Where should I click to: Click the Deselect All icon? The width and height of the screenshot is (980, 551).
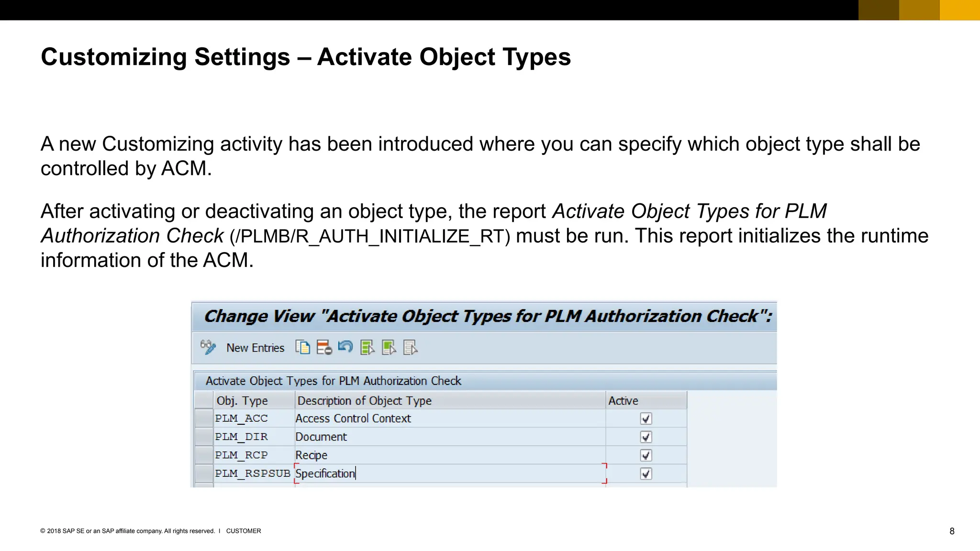pos(411,347)
